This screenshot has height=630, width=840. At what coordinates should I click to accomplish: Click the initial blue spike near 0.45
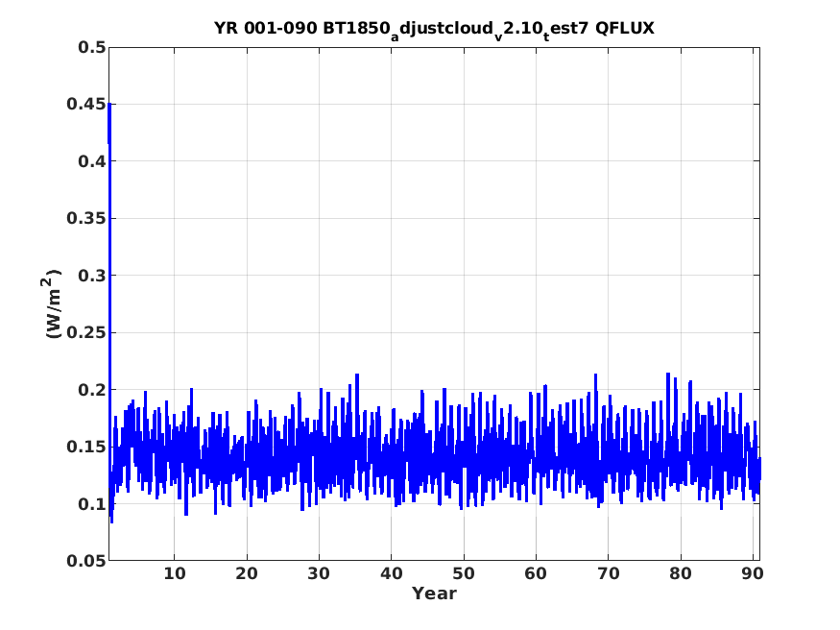[109, 123]
